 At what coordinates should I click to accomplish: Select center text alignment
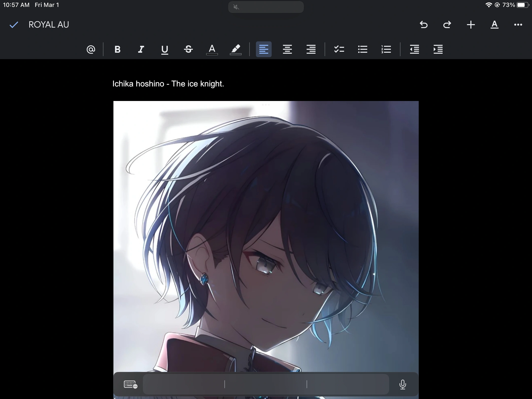[287, 49]
